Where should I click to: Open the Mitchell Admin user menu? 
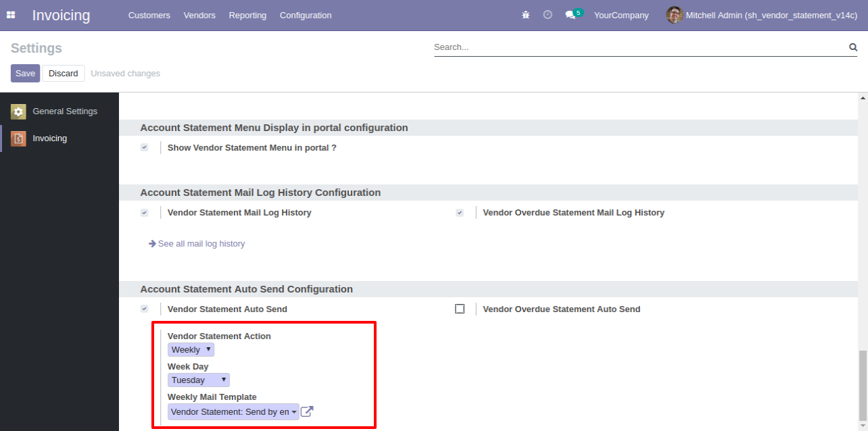762,15
